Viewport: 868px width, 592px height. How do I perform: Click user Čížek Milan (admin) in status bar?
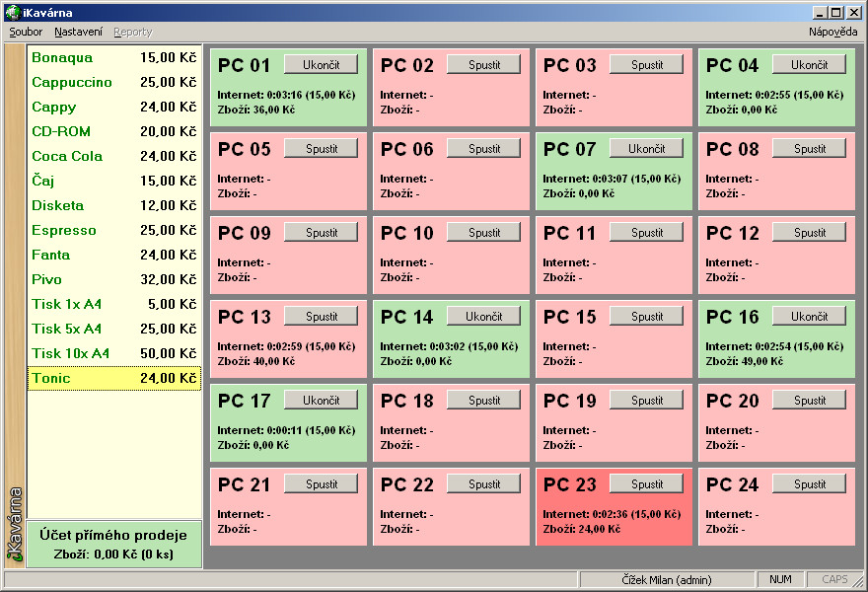click(x=667, y=580)
